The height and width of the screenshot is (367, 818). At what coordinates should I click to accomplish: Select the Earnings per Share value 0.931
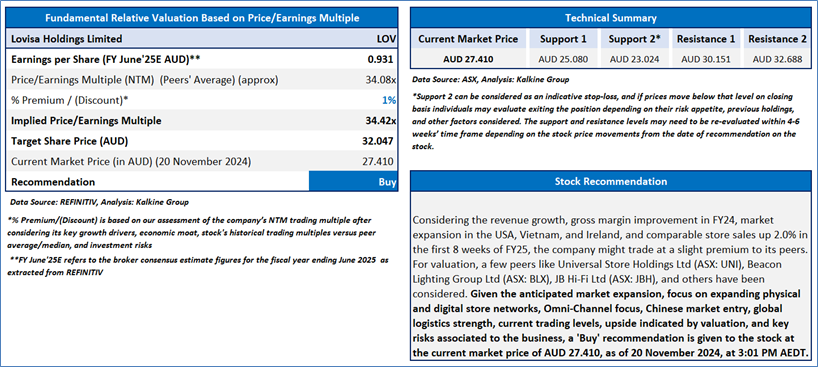(x=380, y=60)
